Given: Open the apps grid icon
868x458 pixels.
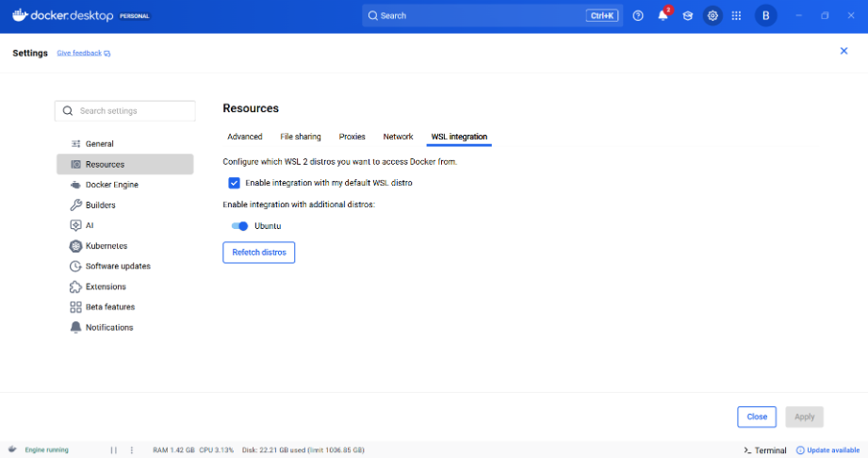Looking at the screenshot, I should (736, 15).
